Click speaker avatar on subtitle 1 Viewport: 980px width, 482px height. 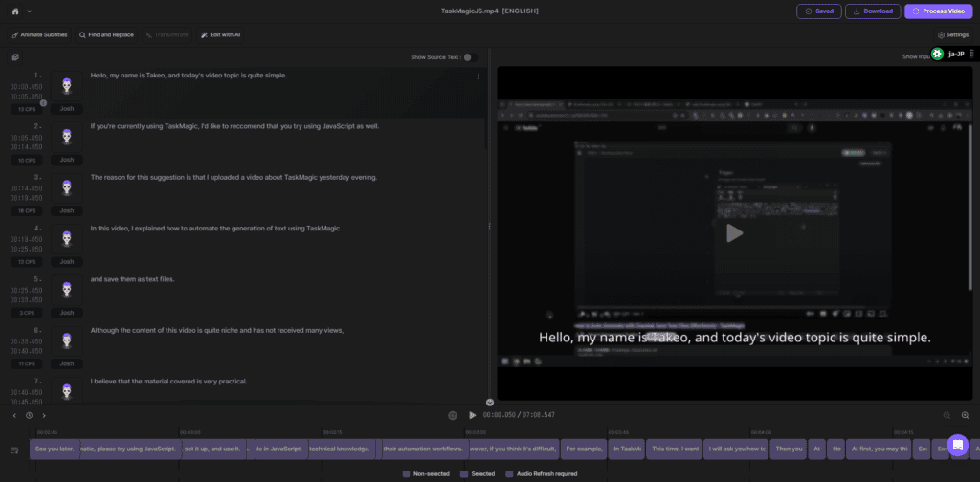[x=67, y=86]
